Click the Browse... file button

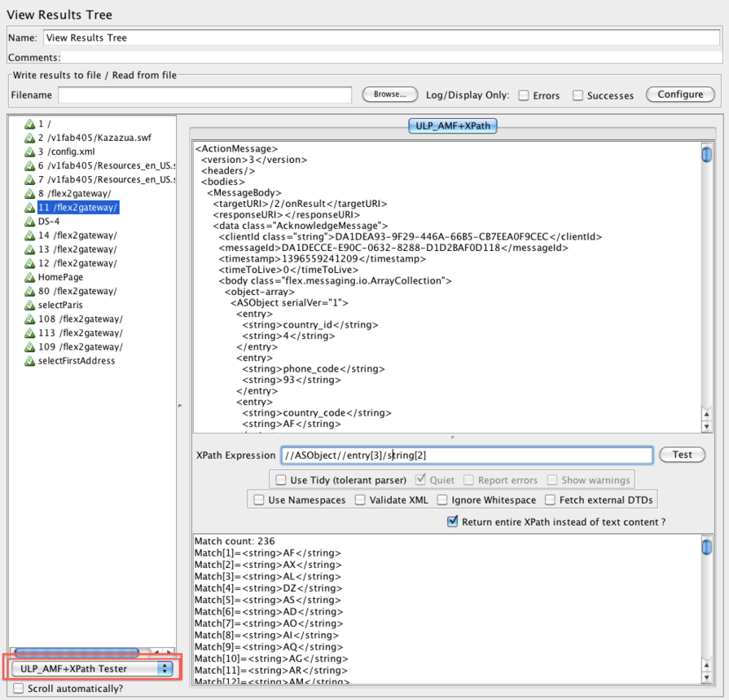click(x=389, y=95)
